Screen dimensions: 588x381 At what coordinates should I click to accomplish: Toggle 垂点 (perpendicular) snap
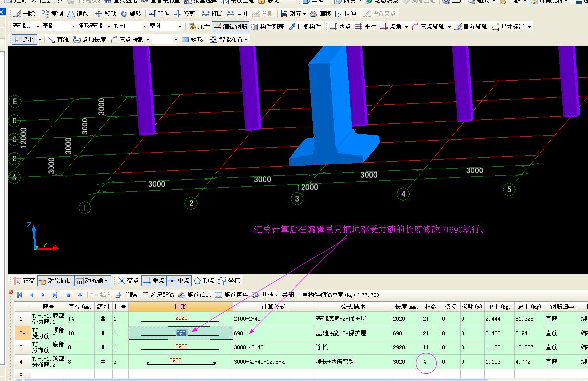[154, 281]
